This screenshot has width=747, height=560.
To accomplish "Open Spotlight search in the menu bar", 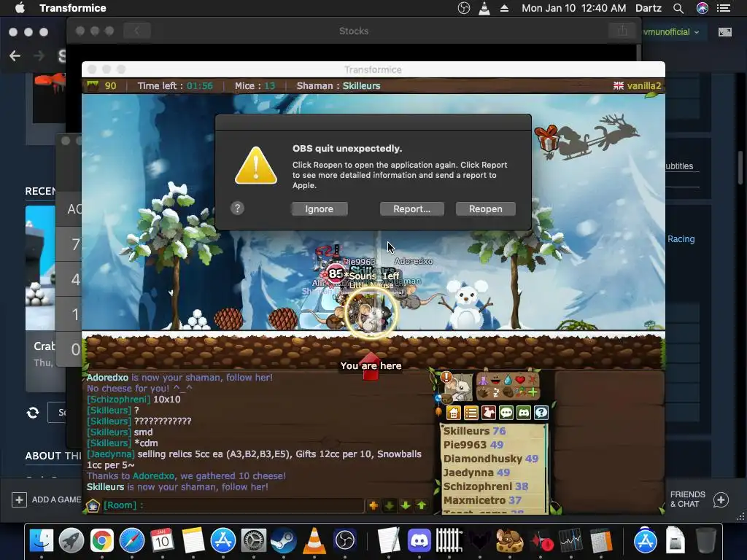I will coord(678,8).
